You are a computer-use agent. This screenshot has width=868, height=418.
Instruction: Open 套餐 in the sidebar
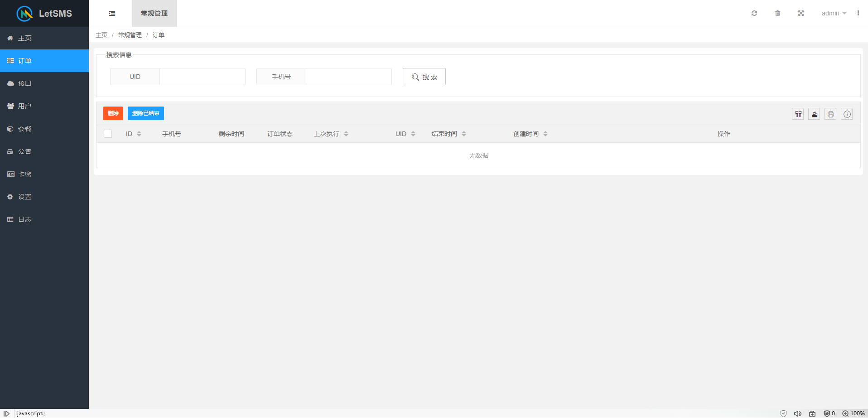[44, 129]
